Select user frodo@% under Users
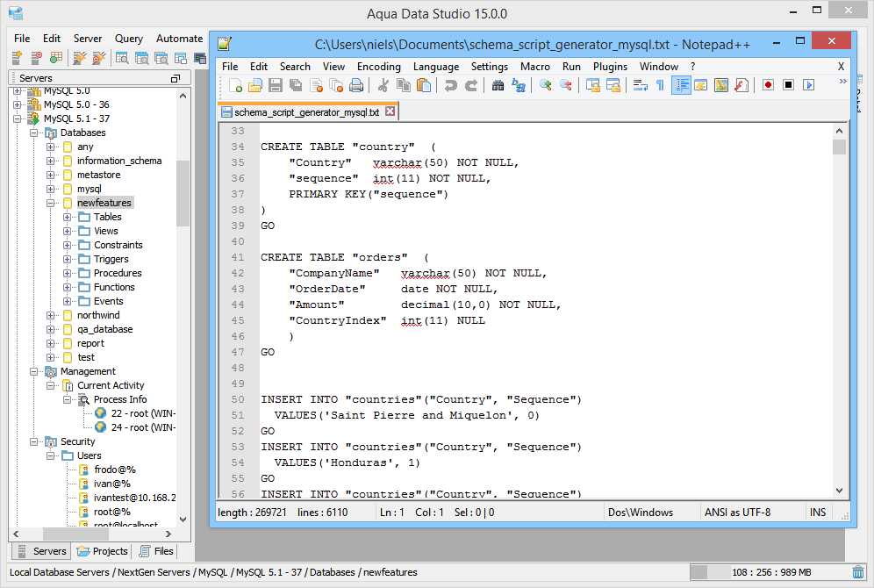 click(114, 470)
